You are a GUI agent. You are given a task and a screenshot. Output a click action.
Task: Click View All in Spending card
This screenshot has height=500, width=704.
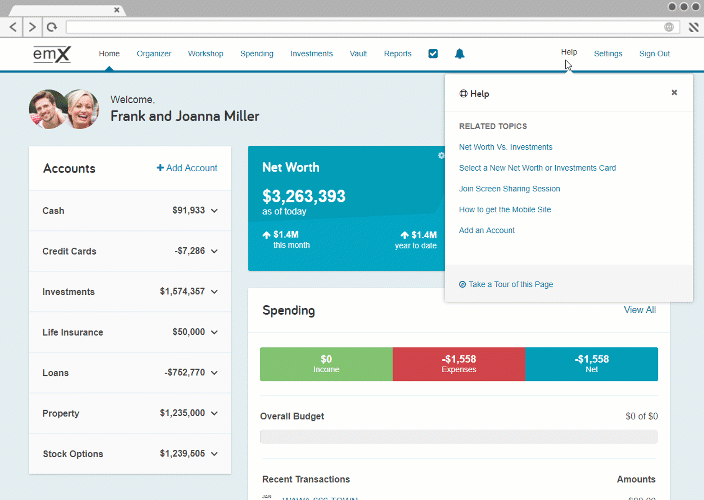click(x=640, y=310)
